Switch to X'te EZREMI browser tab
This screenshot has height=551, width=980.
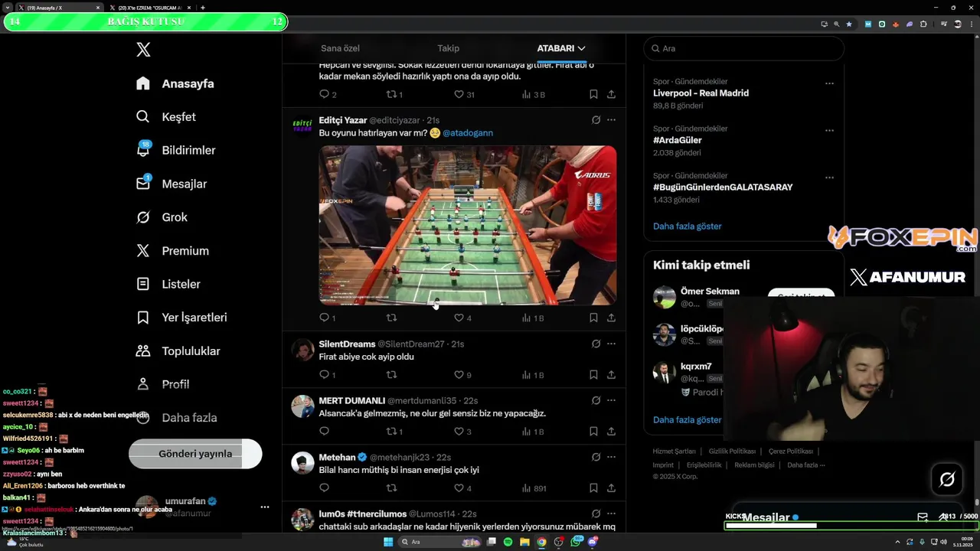[149, 8]
